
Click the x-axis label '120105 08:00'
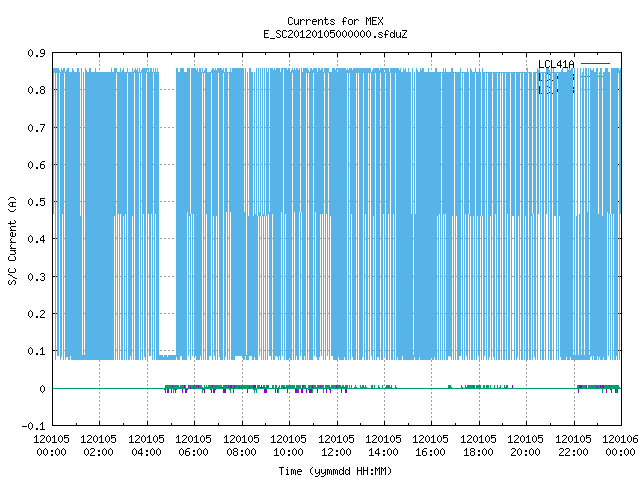[241, 446]
